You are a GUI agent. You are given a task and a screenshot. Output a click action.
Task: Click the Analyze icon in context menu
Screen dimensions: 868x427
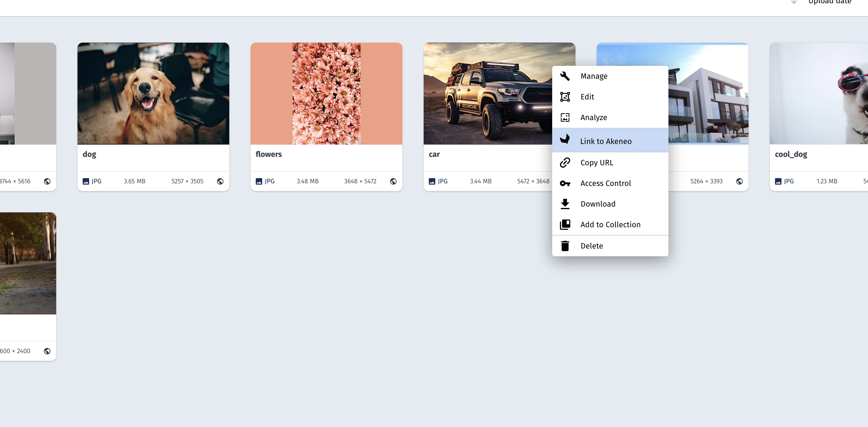coord(565,117)
